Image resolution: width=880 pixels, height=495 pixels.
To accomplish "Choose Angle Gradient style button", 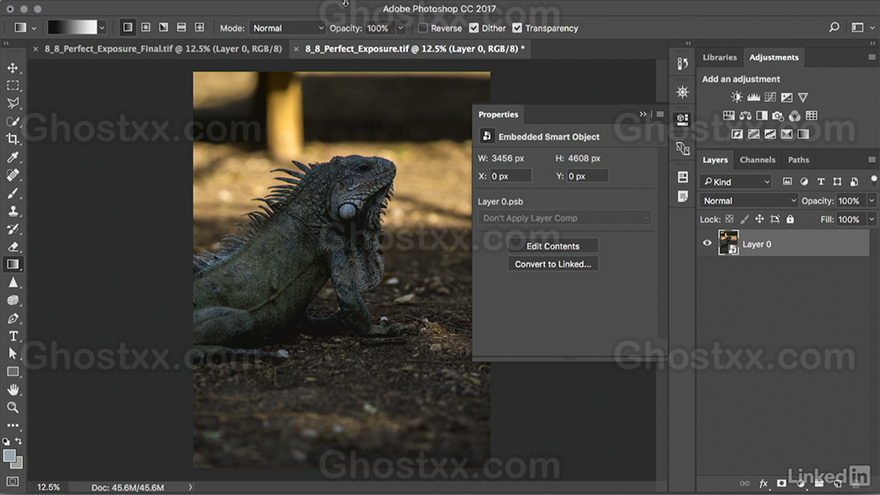I will click(x=163, y=28).
